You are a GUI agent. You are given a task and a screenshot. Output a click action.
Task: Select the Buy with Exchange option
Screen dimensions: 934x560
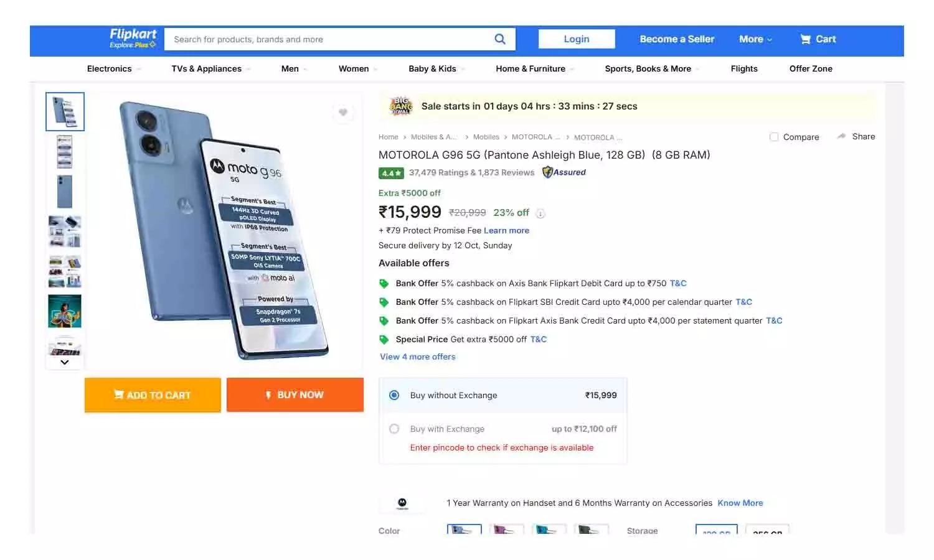pyautogui.click(x=394, y=429)
